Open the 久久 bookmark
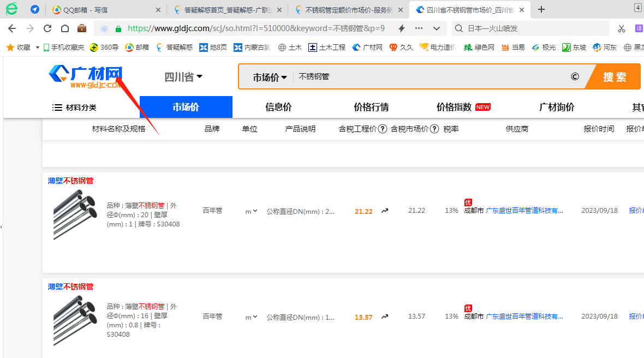 (401, 47)
